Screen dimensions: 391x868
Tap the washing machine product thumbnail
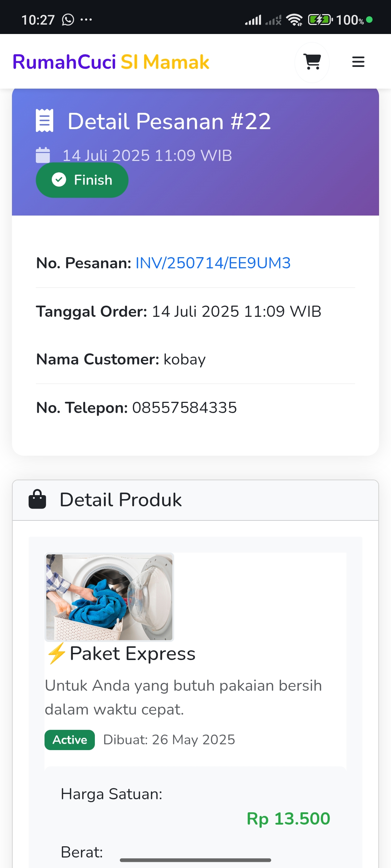pyautogui.click(x=109, y=597)
